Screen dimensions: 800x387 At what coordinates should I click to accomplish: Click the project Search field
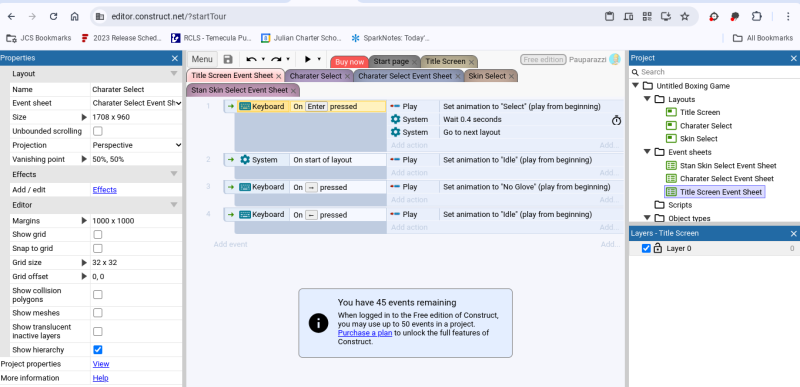point(714,72)
